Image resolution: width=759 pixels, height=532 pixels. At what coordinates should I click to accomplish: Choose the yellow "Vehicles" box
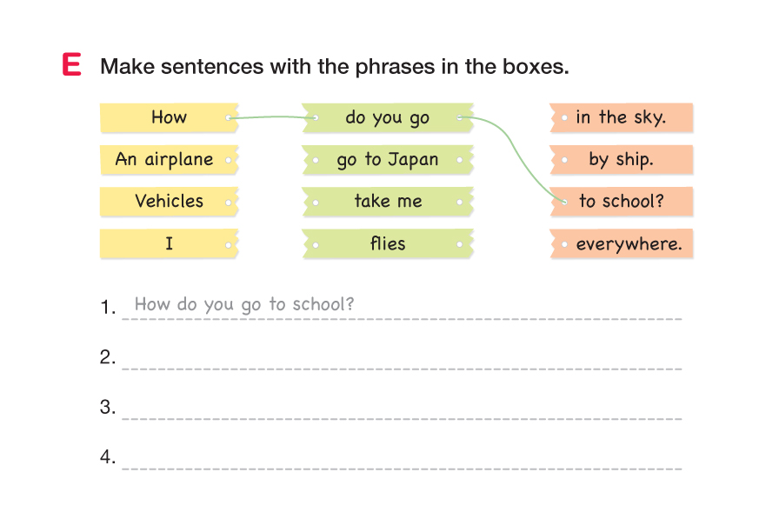click(169, 201)
